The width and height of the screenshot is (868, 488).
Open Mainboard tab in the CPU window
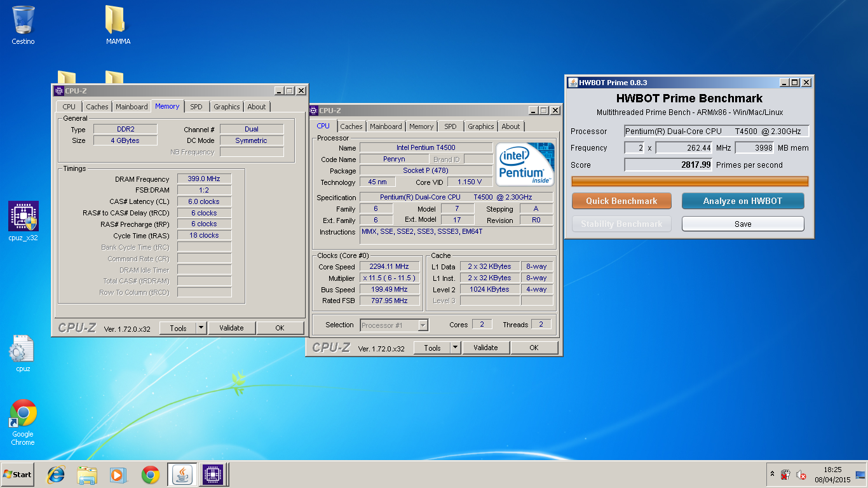pyautogui.click(x=386, y=126)
